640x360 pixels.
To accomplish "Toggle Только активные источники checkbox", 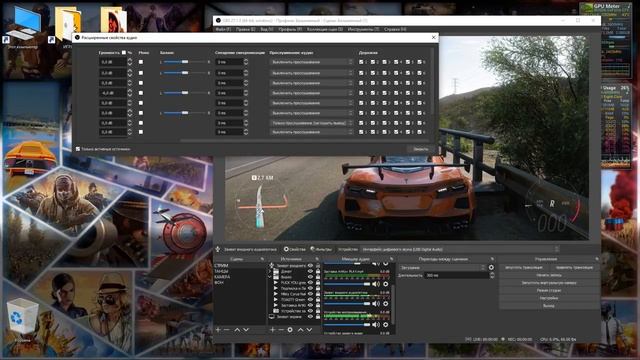I will 78,149.
